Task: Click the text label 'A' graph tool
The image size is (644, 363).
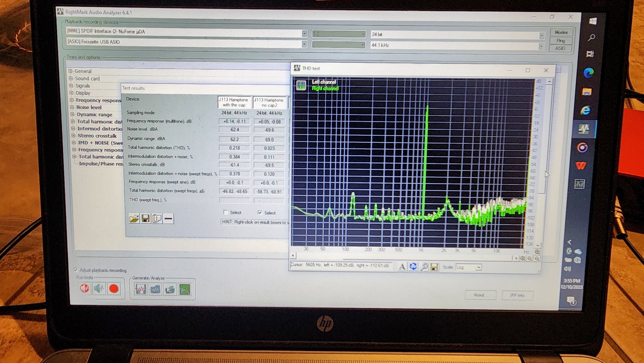Action: pos(402,267)
